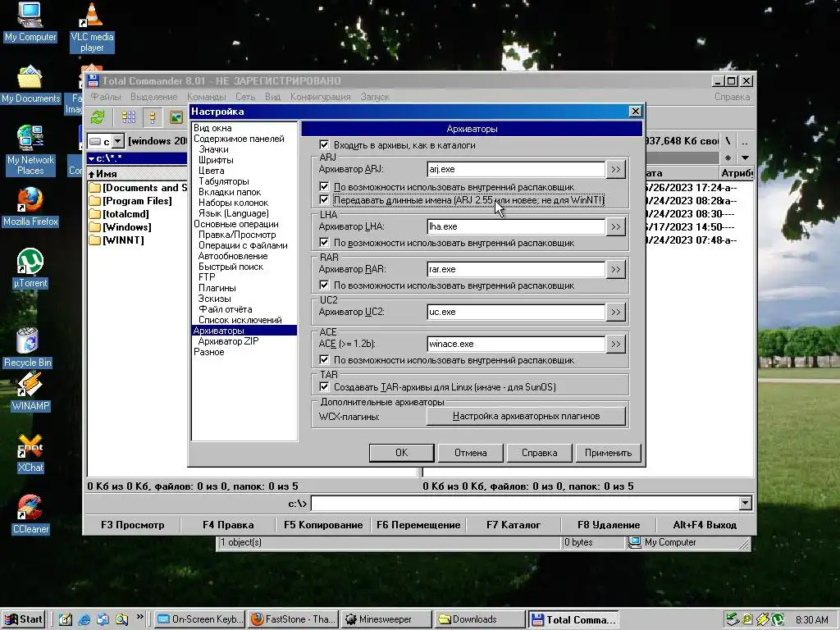Screen dimensions: 840x630
Task: Click Internet Explorer quick launch icon
Action: coord(84,619)
